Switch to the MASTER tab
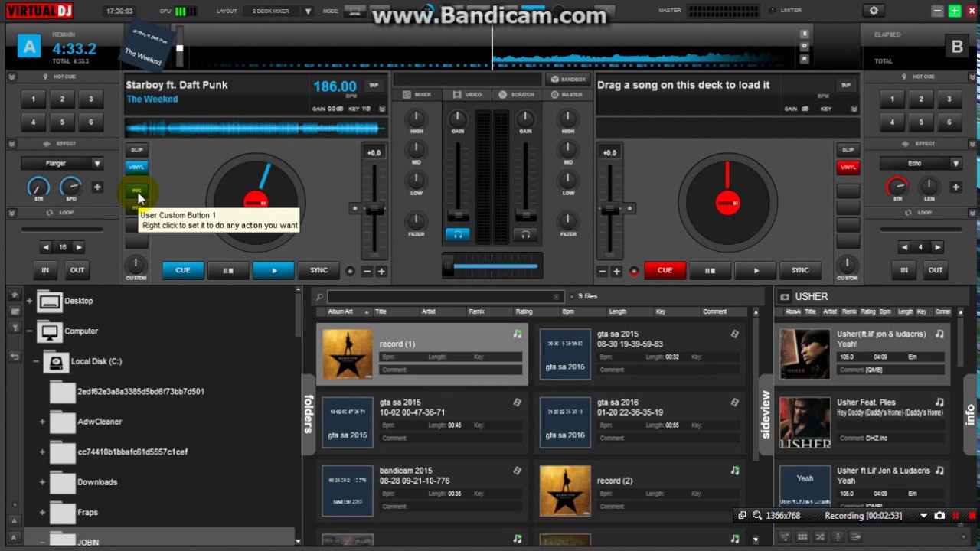This screenshot has width=980, height=551. (566, 95)
